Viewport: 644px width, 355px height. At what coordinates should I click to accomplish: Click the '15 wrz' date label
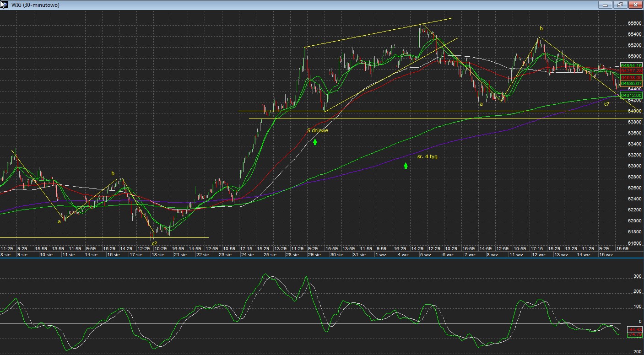tap(606, 254)
